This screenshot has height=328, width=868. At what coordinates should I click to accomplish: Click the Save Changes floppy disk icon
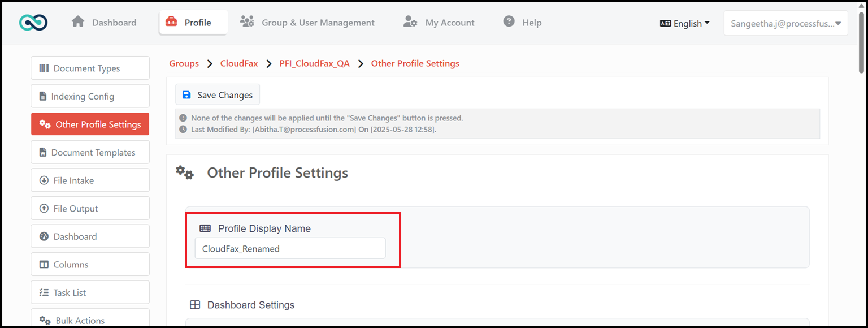click(187, 95)
